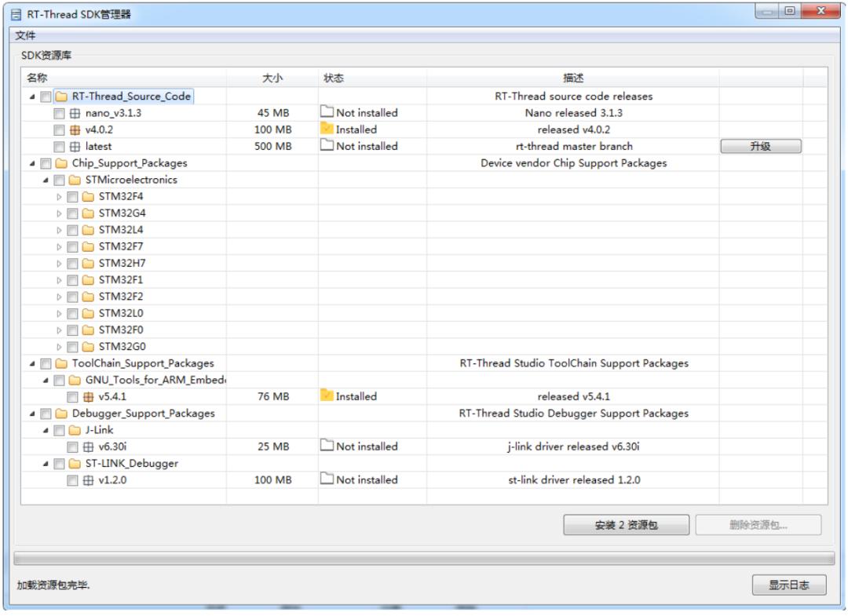Click the STM32L0 folder icon
This screenshot has height=616, width=848.
88,313
